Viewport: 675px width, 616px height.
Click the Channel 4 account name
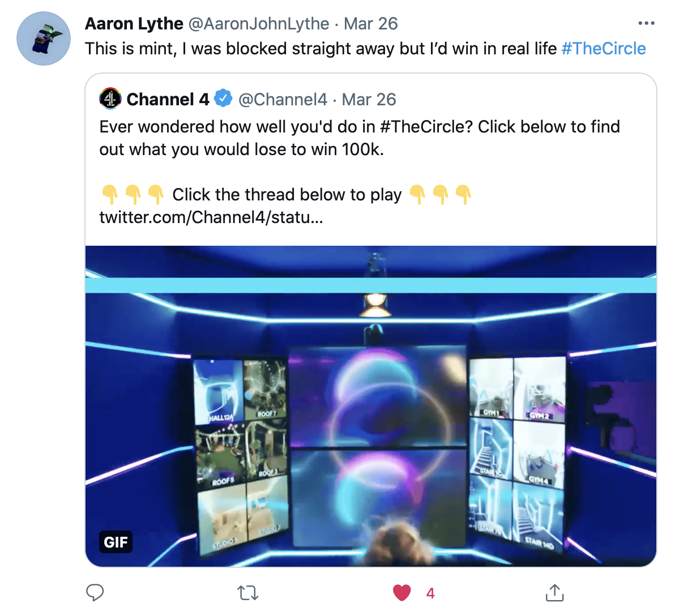point(168,100)
